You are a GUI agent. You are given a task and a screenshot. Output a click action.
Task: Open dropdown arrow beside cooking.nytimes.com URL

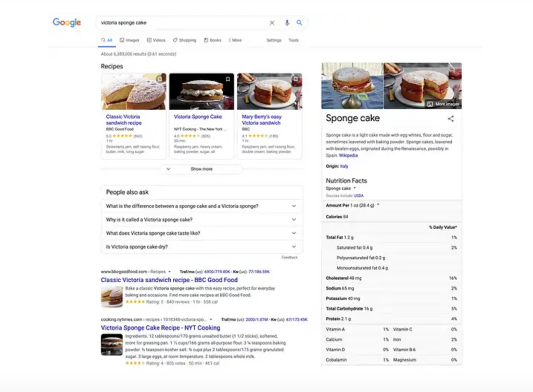pyautogui.click(x=211, y=319)
